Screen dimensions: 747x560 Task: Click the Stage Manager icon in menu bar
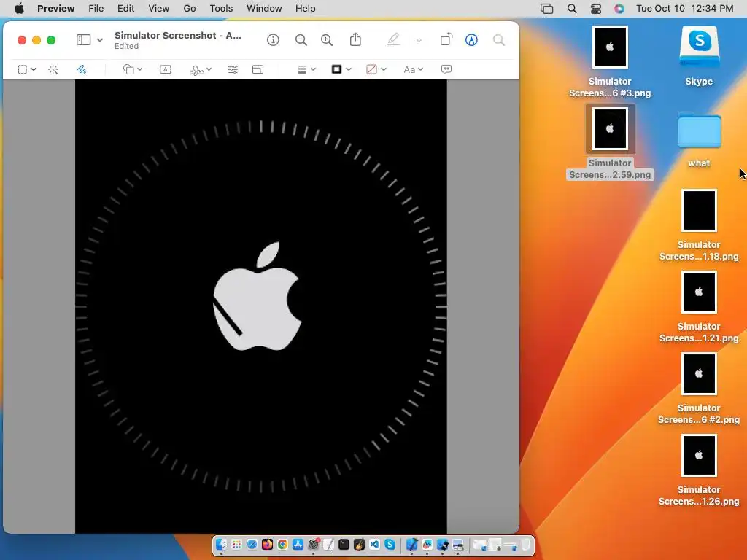pos(547,9)
